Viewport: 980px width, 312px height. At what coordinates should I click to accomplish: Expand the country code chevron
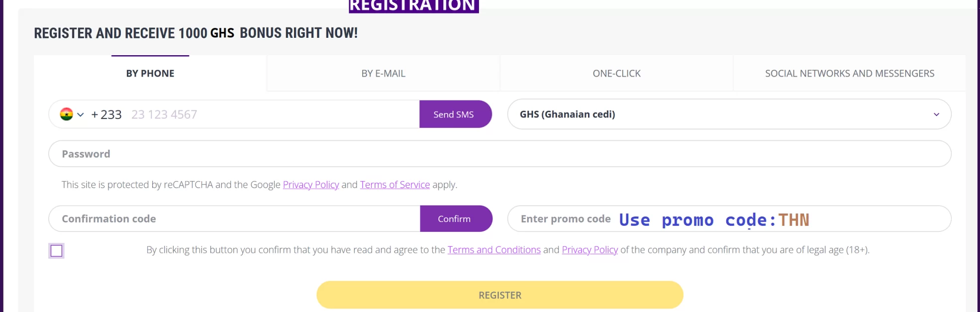[80, 114]
